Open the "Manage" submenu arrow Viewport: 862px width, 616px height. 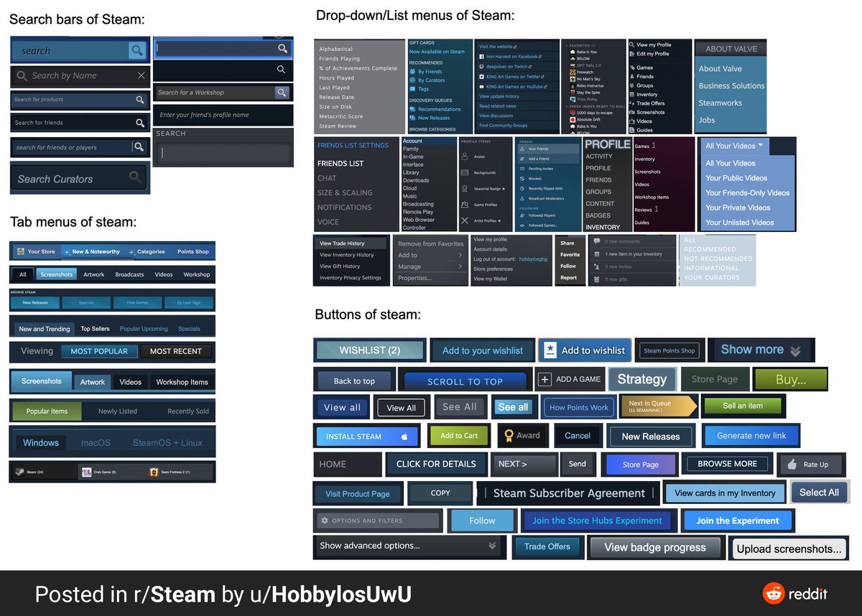click(460, 266)
